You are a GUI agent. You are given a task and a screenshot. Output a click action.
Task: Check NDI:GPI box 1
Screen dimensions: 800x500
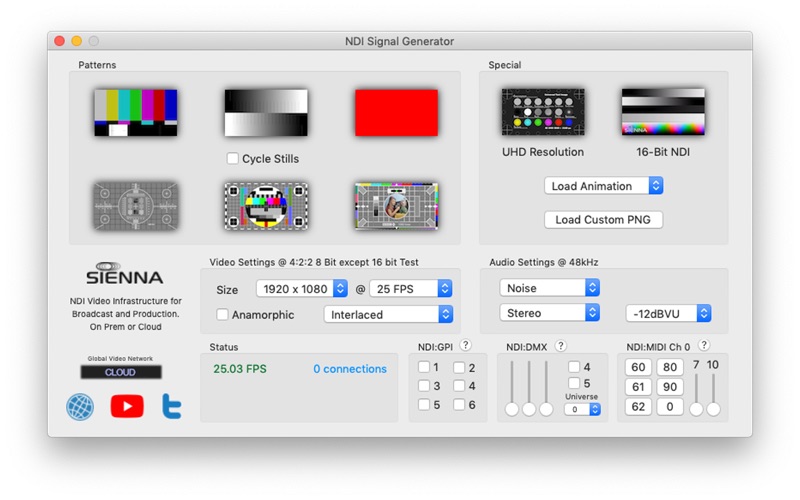pyautogui.click(x=423, y=367)
